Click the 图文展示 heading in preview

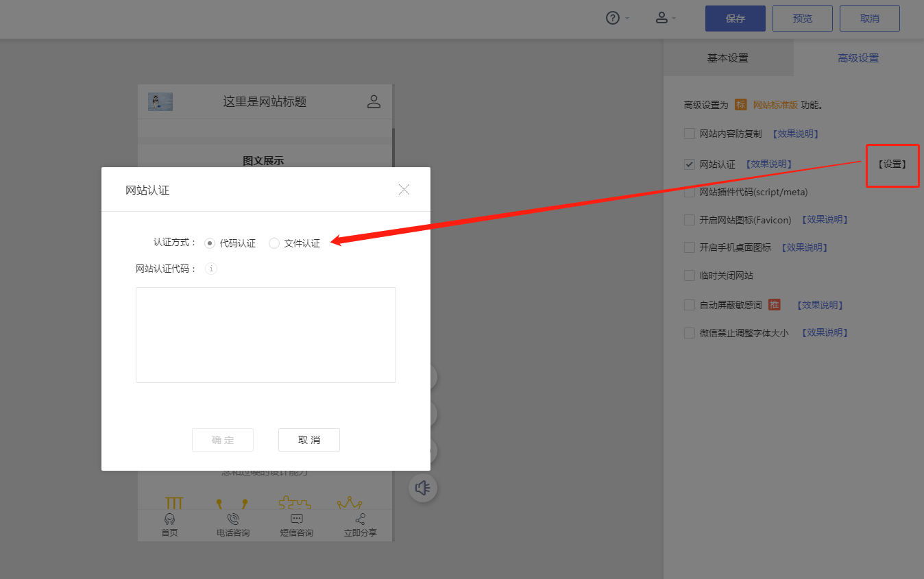[263, 161]
